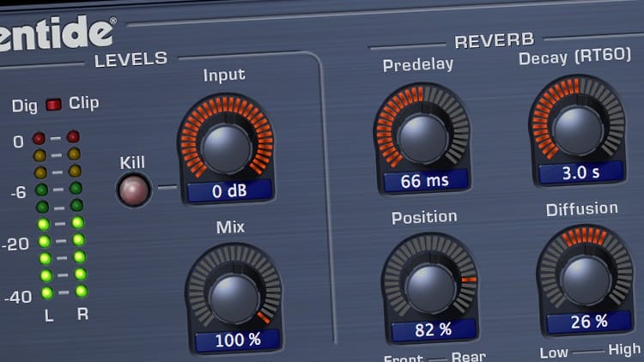This screenshot has width=644, height=362.
Task: Click the Diffusion knob
Action: [586, 281]
